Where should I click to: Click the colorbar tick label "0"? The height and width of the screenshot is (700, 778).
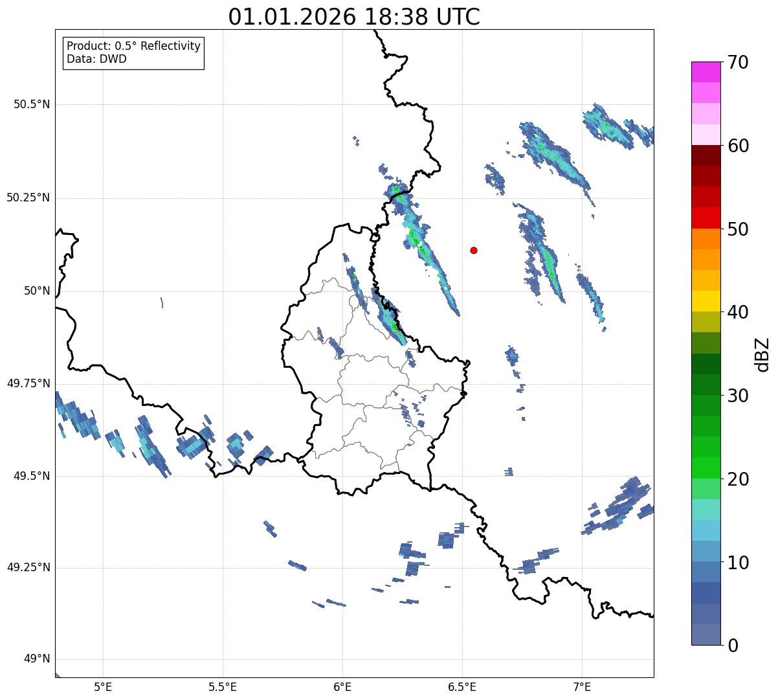(x=732, y=646)
